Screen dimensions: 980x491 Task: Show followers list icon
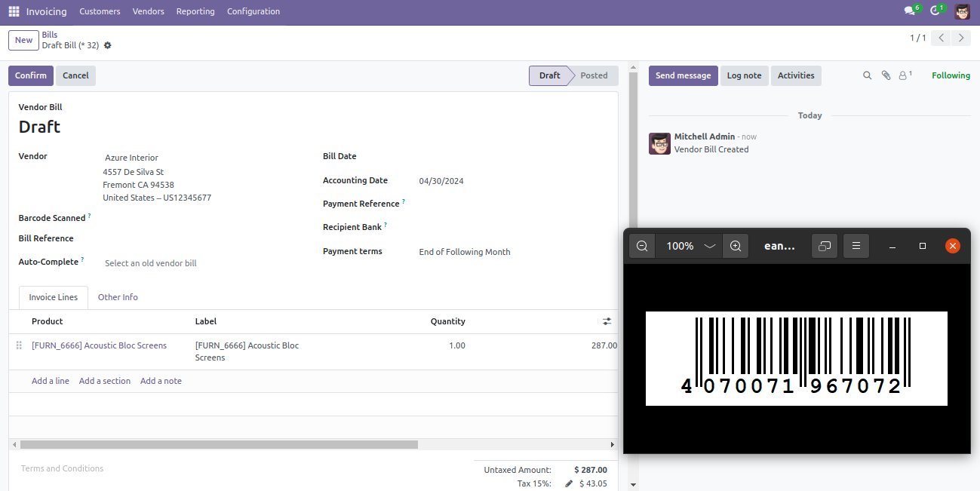pos(904,75)
